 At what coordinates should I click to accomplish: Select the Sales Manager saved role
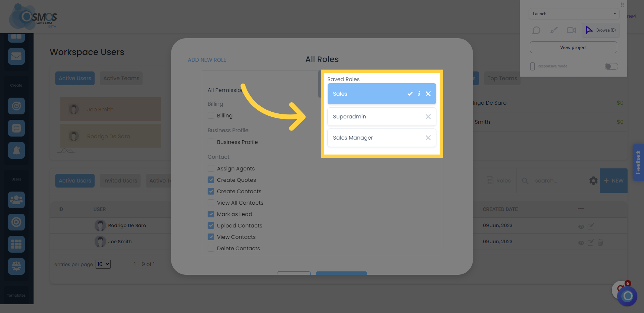[x=382, y=138]
